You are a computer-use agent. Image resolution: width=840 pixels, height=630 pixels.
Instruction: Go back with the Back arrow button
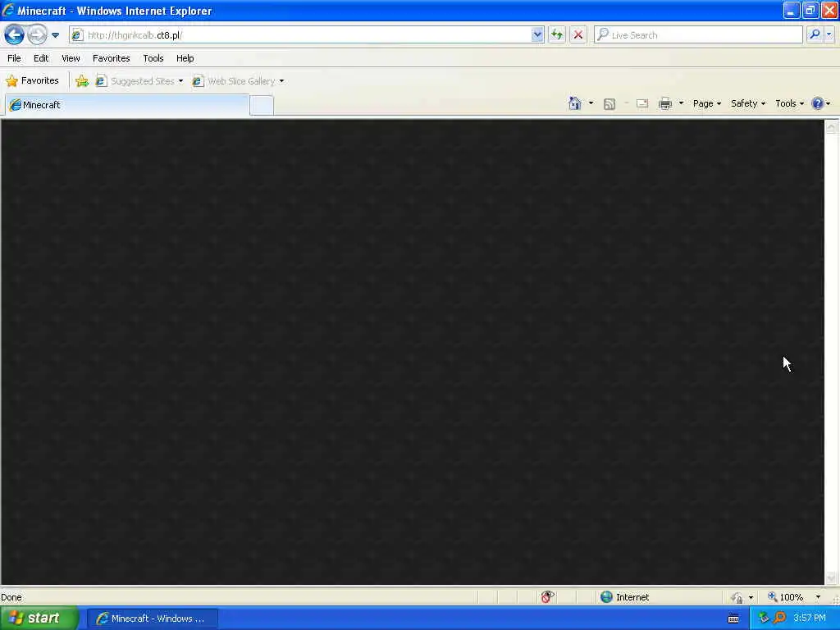[14, 34]
